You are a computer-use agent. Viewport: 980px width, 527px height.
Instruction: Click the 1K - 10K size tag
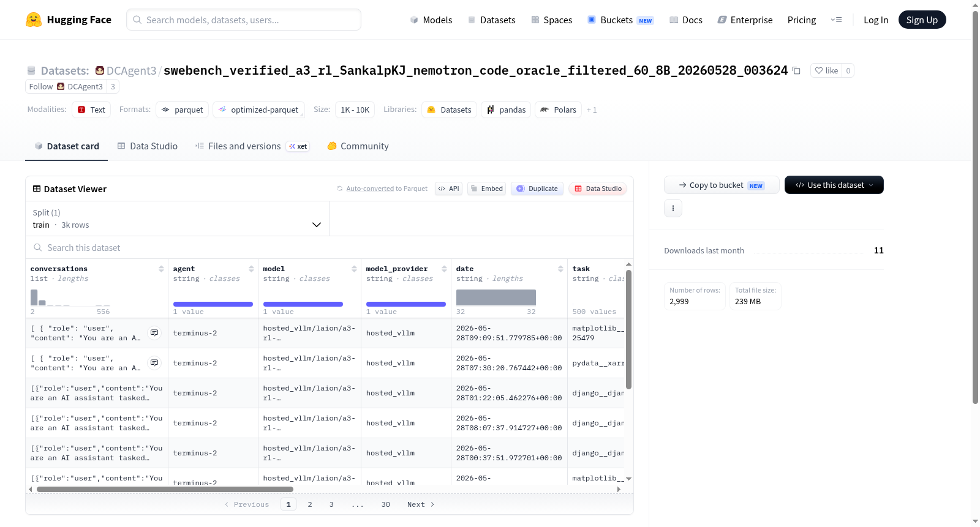[355, 110]
